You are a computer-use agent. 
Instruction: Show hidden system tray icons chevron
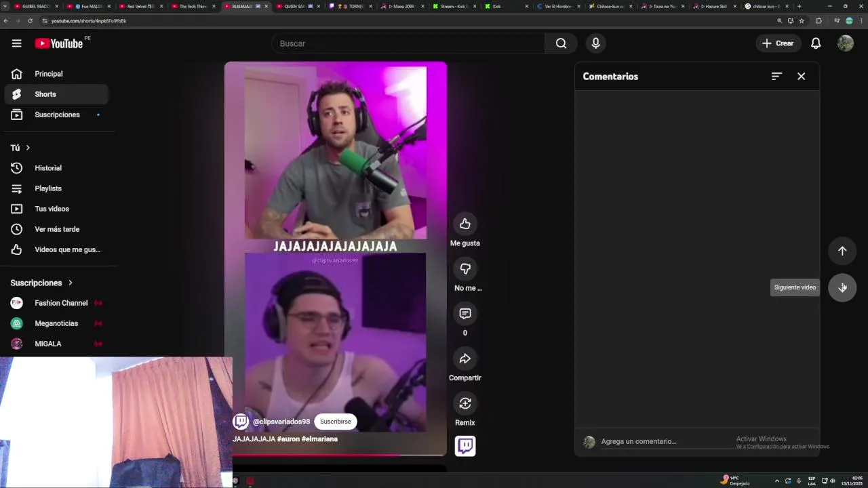(777, 481)
